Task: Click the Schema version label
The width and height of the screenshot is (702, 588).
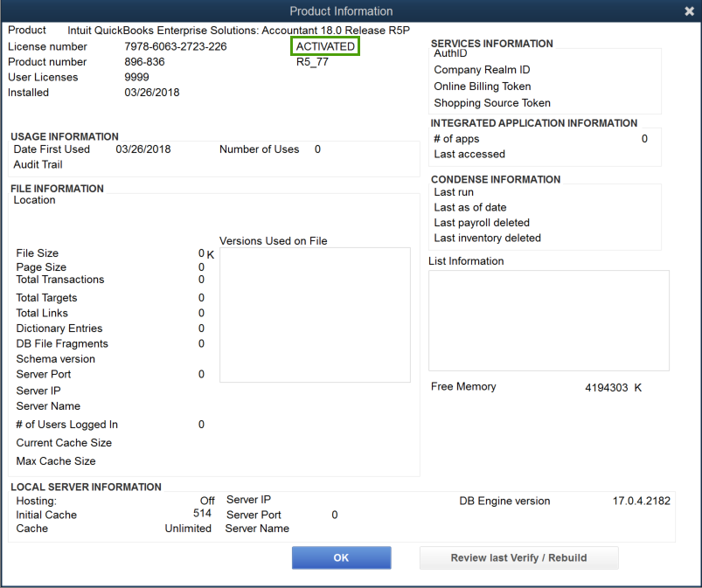Action: (56, 359)
